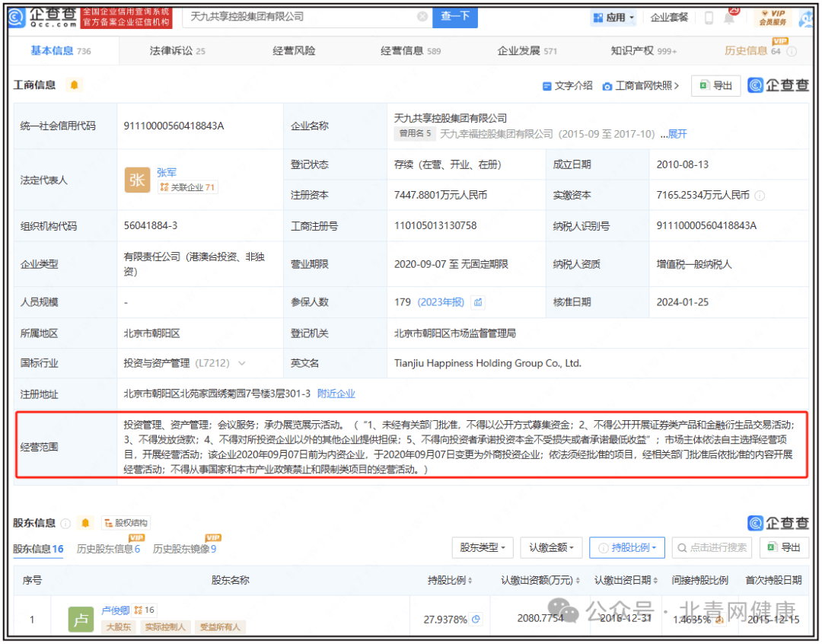Click the chart icon next to 2023年报
Screen dimensions: 822x644
[478, 303]
